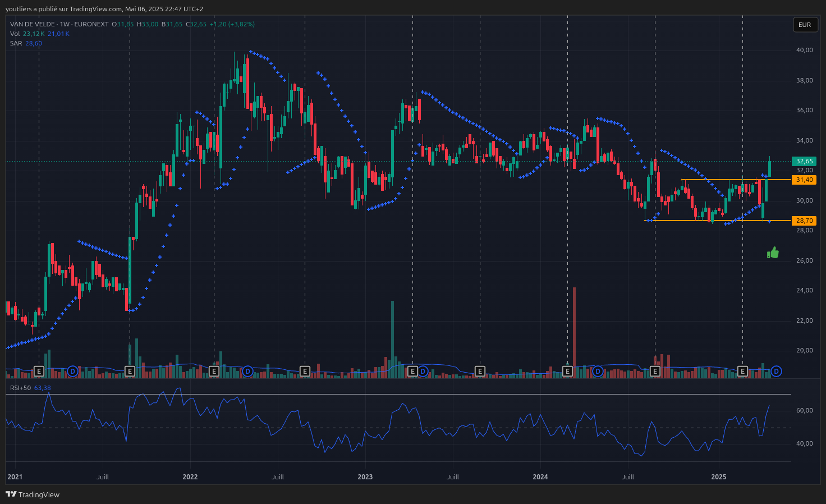Open the earnings E marker after Juillet 2022
The image size is (826, 504).
pyautogui.click(x=305, y=371)
